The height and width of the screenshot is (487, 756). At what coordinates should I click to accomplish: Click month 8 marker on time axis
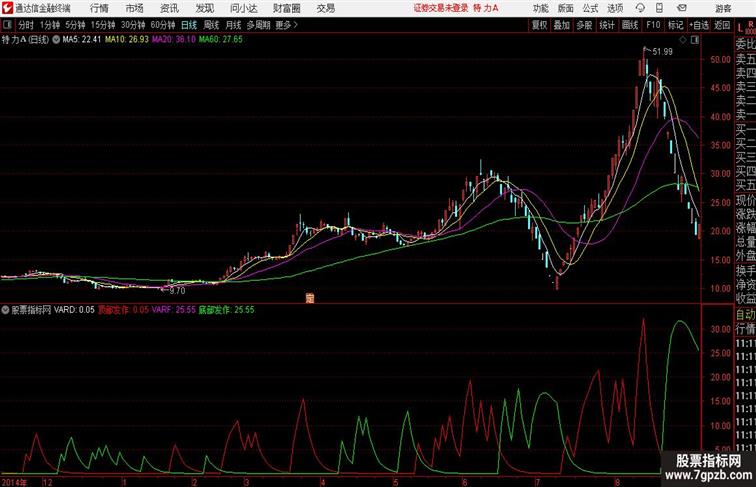(617, 482)
